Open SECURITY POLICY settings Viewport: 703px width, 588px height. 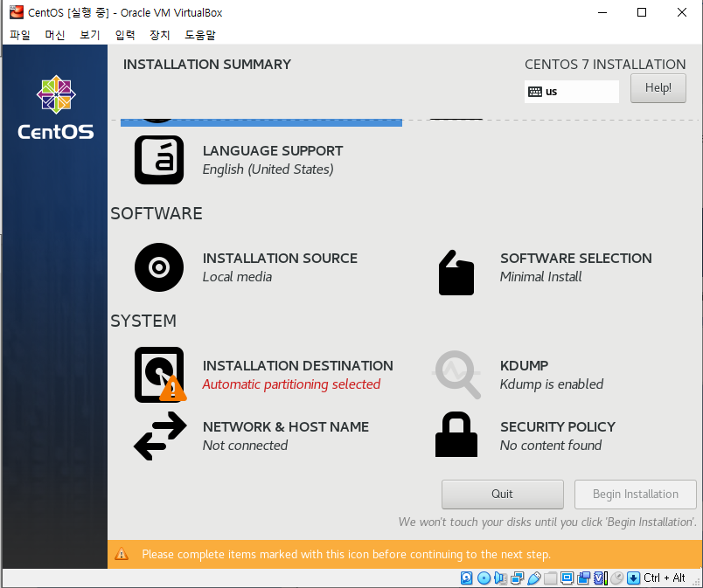click(x=557, y=426)
